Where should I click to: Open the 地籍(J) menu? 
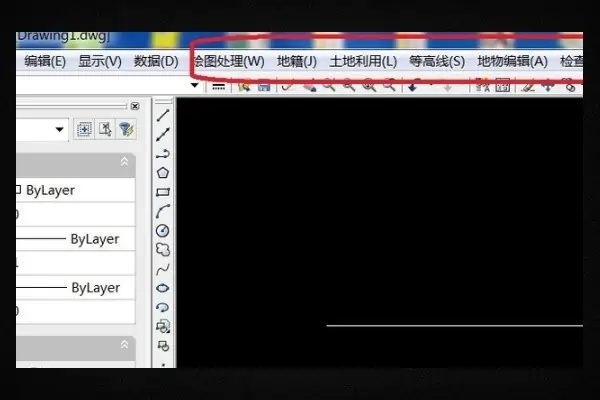(x=297, y=61)
